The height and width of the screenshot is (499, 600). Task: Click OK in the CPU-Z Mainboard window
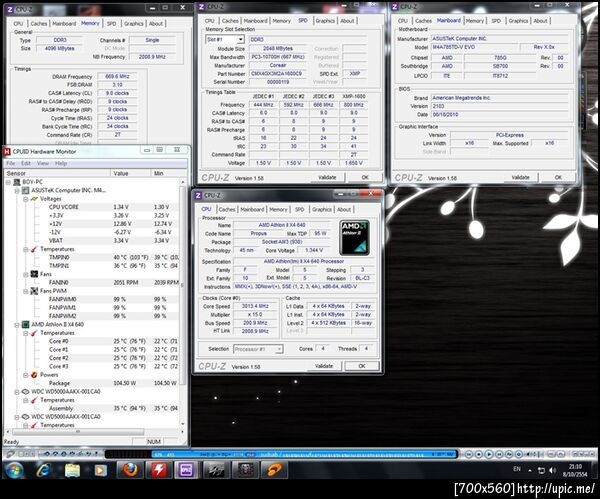[558, 178]
